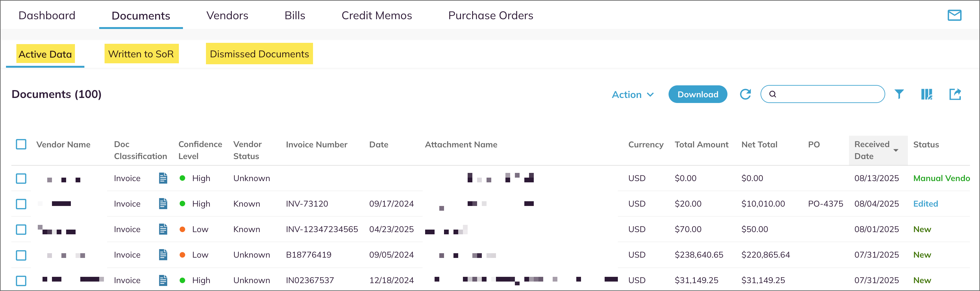Click the Download button
The width and height of the screenshot is (980, 291).
698,94
